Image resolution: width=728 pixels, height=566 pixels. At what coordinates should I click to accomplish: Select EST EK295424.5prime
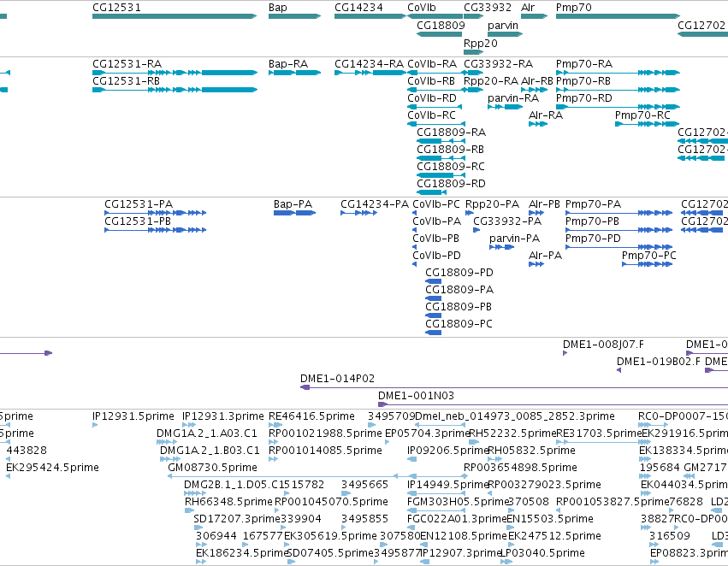pos(9,476)
